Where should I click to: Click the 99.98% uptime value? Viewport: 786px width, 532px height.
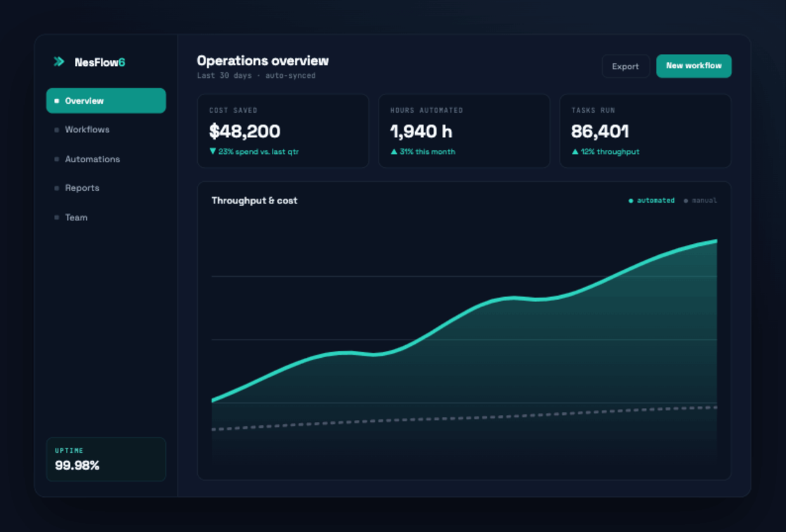click(77, 465)
